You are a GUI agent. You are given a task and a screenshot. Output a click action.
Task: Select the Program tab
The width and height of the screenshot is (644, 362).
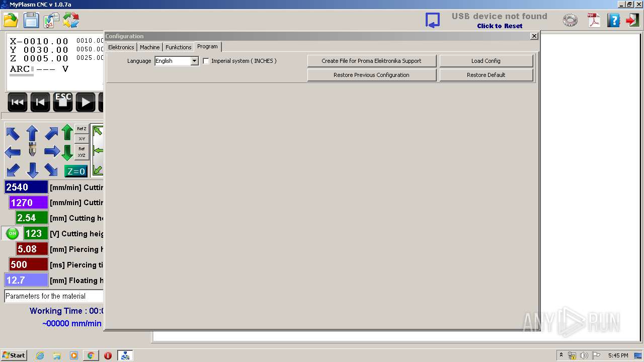coord(207,46)
